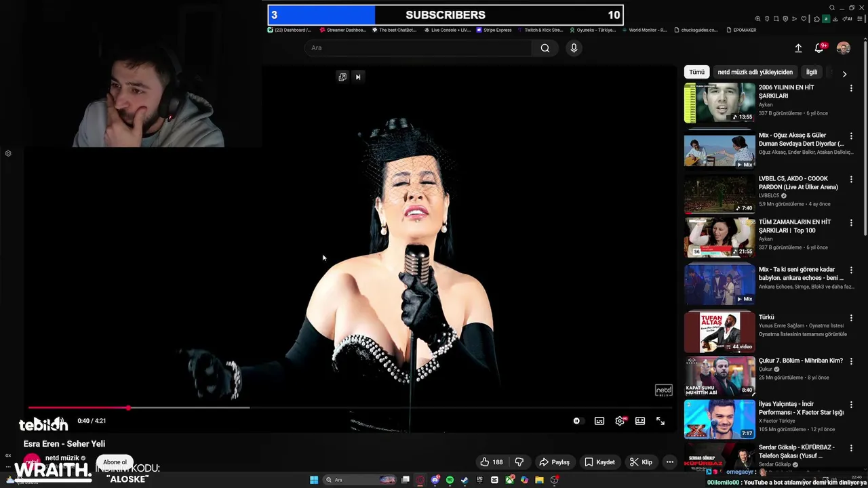The height and width of the screenshot is (488, 868).
Task: Open EPOMAKER bookmark
Action: tap(741, 30)
